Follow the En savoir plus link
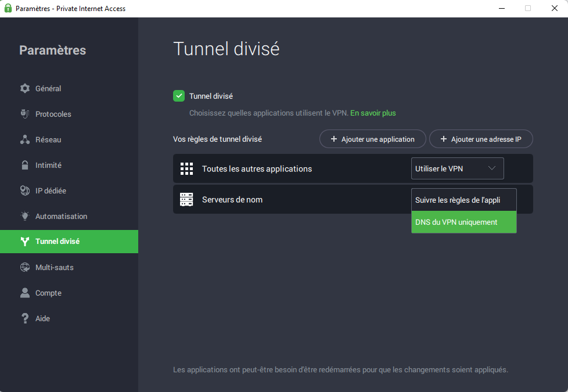The image size is (568, 392). point(373,113)
